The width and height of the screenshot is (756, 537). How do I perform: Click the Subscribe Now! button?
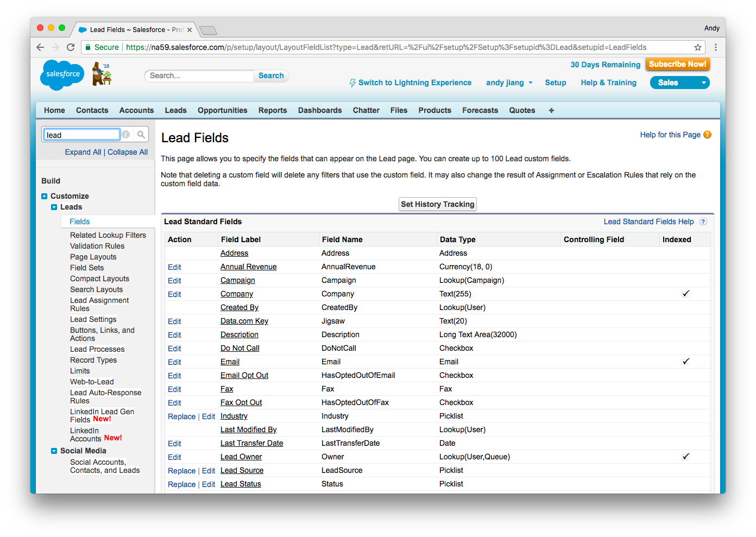(678, 64)
